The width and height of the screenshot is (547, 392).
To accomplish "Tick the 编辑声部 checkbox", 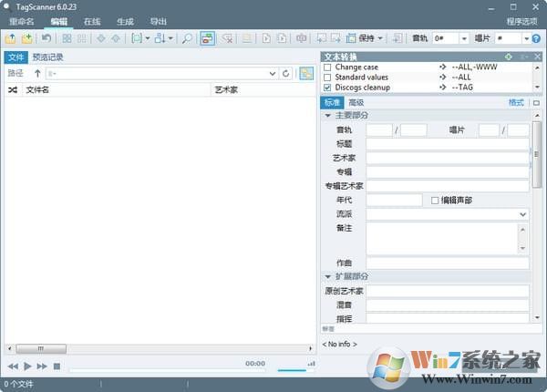I will click(x=435, y=201).
